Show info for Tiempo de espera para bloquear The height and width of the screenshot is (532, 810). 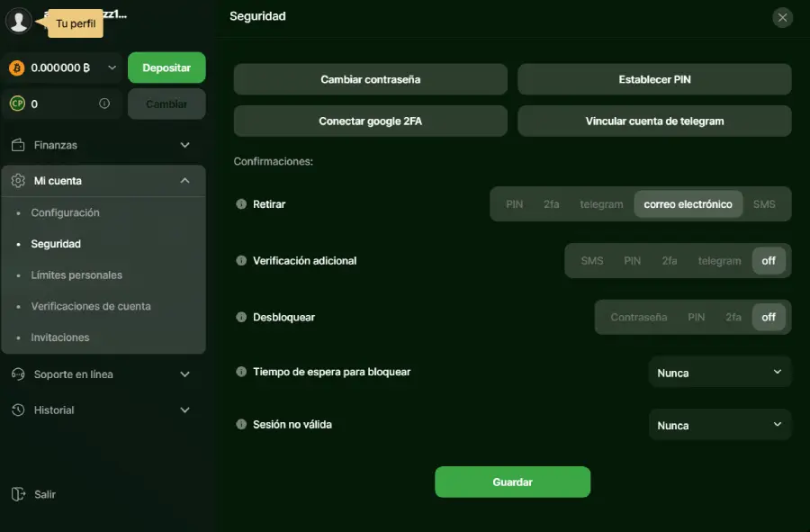[x=241, y=372]
